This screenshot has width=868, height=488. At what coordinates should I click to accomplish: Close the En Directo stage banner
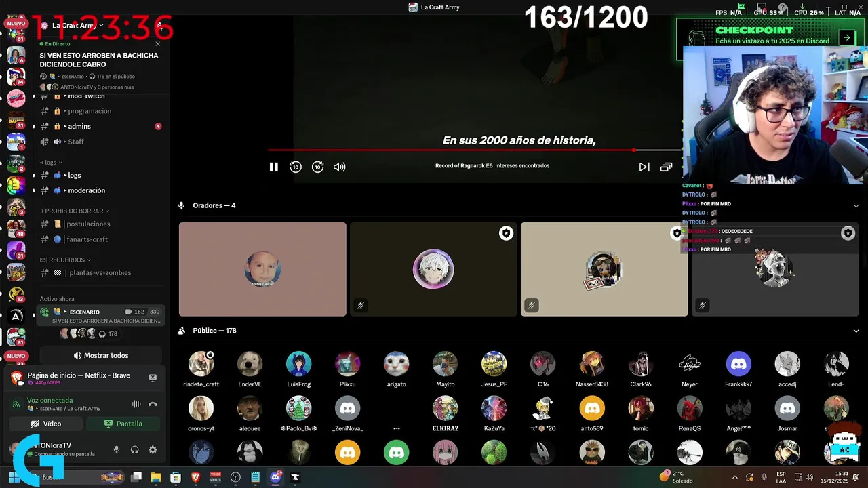[158, 44]
